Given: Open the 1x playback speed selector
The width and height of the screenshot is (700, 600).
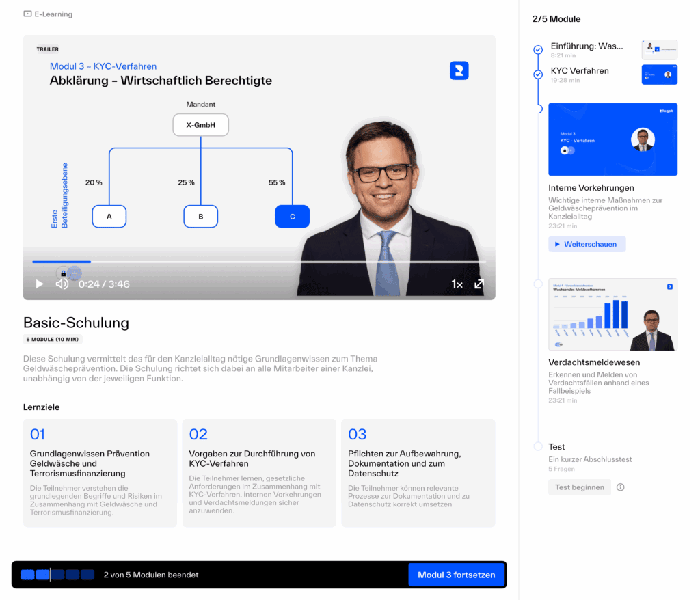Looking at the screenshot, I should tap(457, 284).
